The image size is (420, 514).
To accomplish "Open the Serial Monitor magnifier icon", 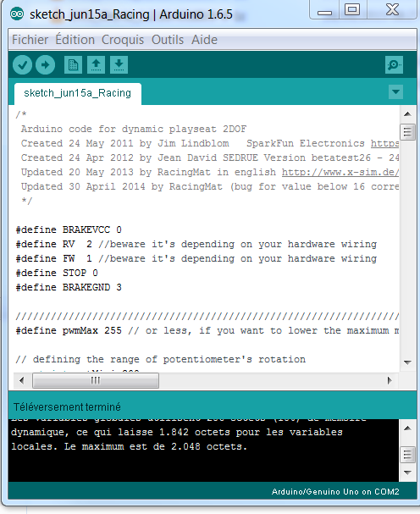I will point(394,65).
